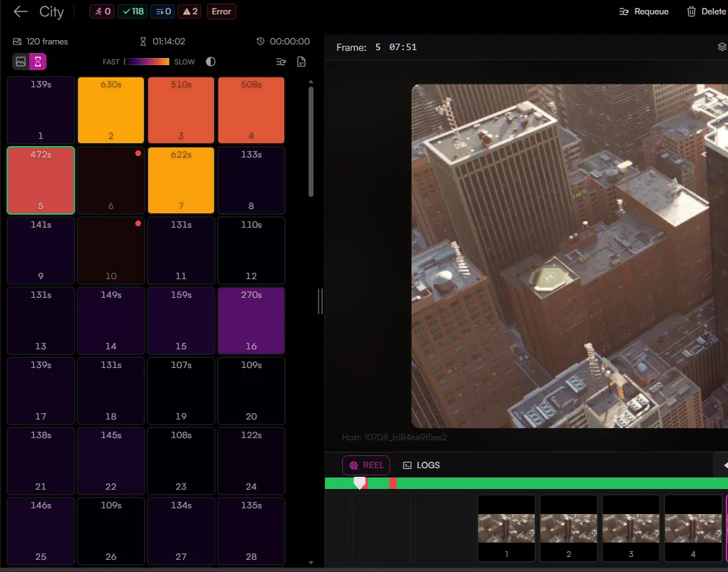Image resolution: width=728 pixels, height=572 pixels.
Task: Click the panel divider handle beside frame grid
Action: click(x=320, y=301)
